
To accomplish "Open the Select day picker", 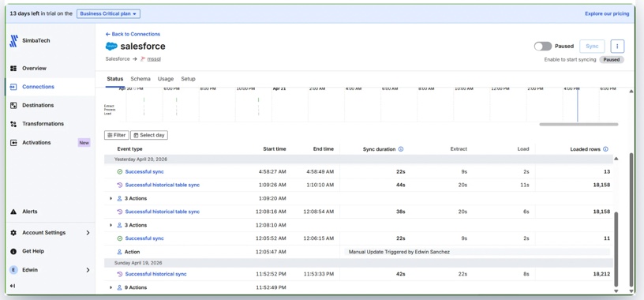I will tap(149, 135).
